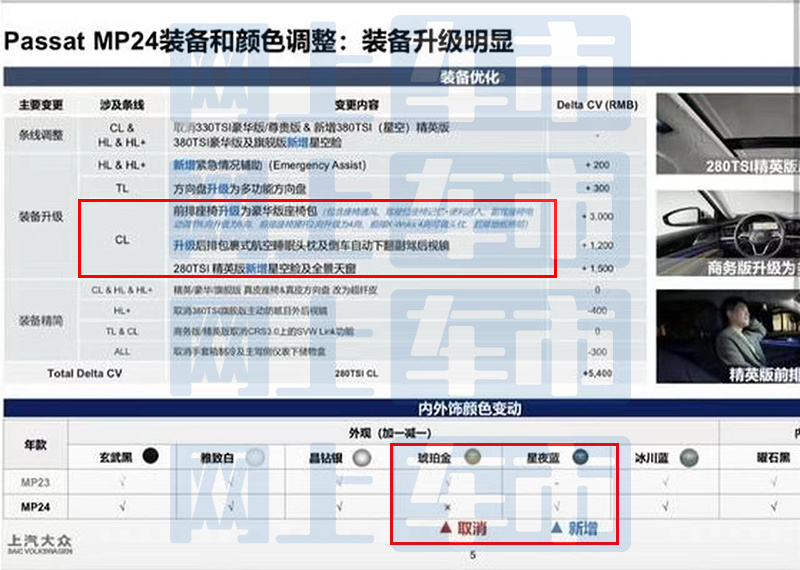
Task: Click the 外观（加一减一）header
Action: (x=390, y=433)
